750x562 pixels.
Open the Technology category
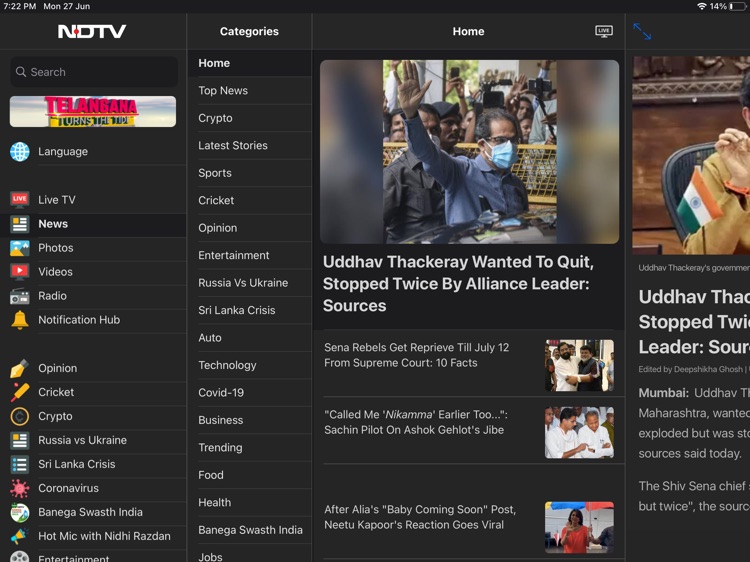(250, 365)
